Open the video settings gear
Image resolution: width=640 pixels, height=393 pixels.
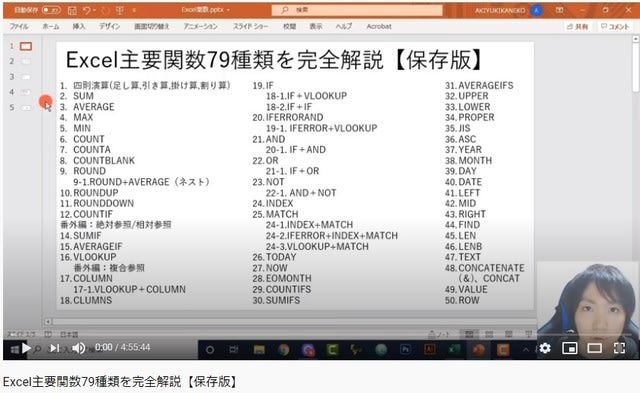point(545,348)
